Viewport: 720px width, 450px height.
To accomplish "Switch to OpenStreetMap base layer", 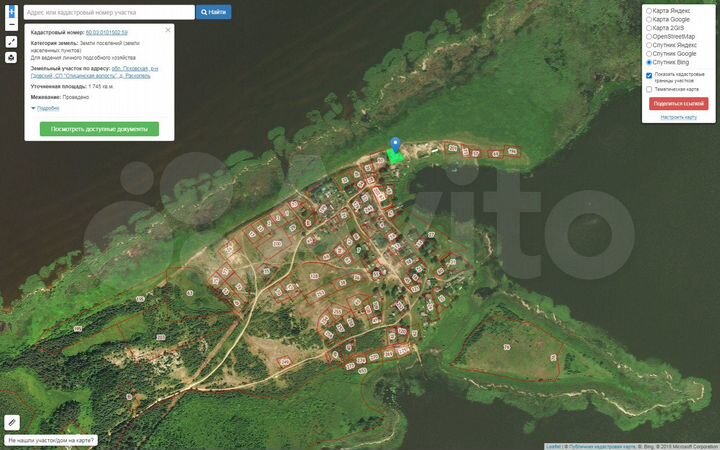I will (x=649, y=36).
